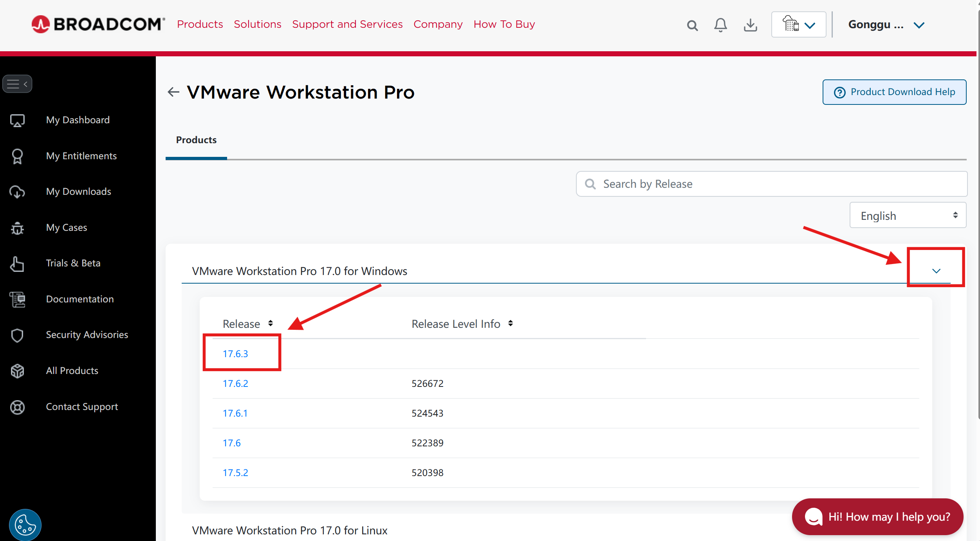Open the Support and Services menu

pyautogui.click(x=347, y=24)
